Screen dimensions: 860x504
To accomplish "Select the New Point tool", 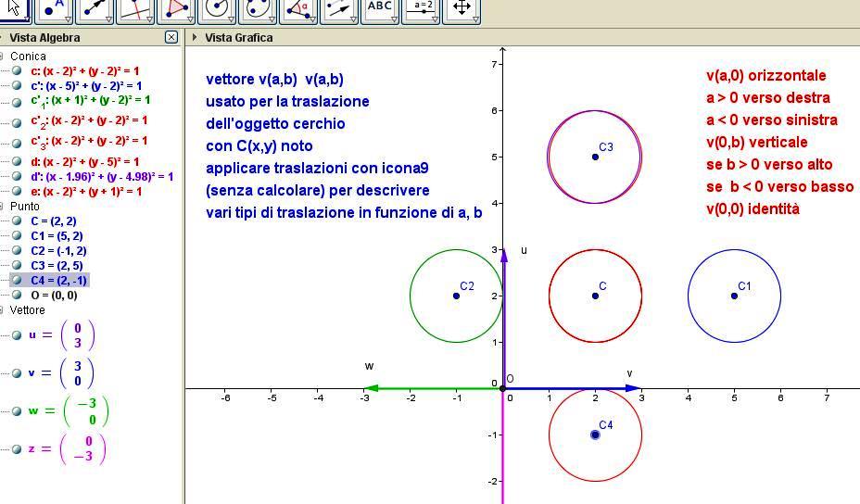I will tap(53, 10).
